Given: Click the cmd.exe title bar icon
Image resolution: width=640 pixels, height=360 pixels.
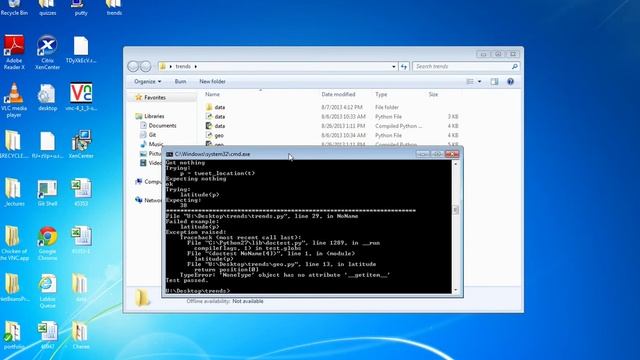Looking at the screenshot, I should 169,154.
